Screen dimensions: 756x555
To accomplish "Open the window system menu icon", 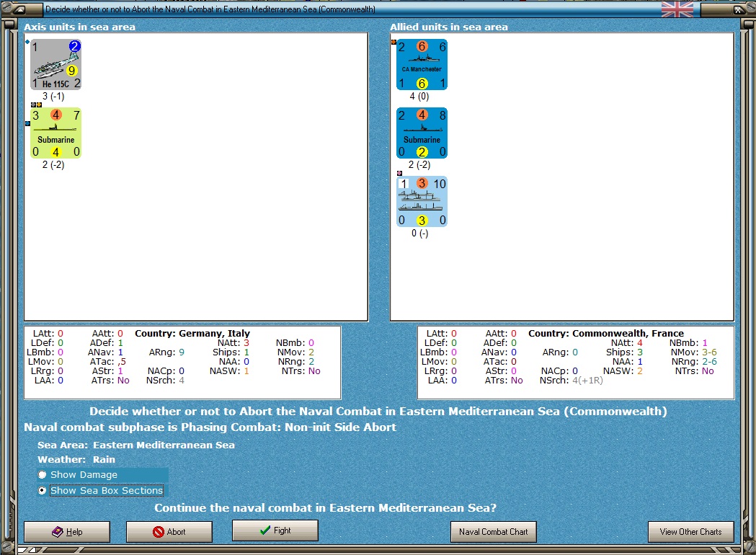I will click(19, 9).
